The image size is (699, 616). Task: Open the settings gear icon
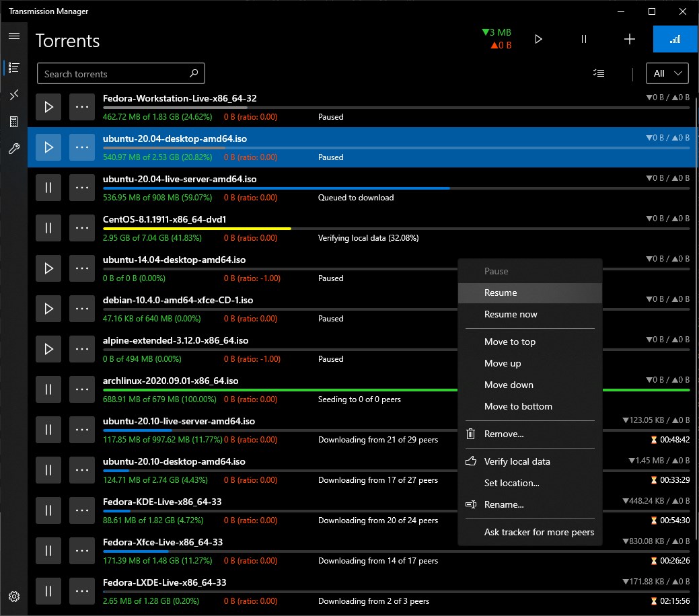click(x=14, y=596)
